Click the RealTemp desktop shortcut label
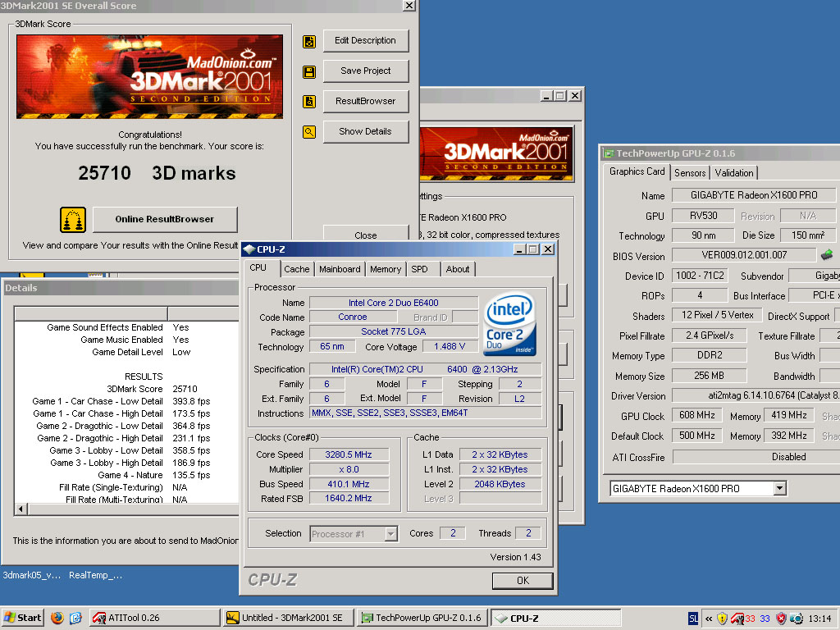 click(x=95, y=575)
